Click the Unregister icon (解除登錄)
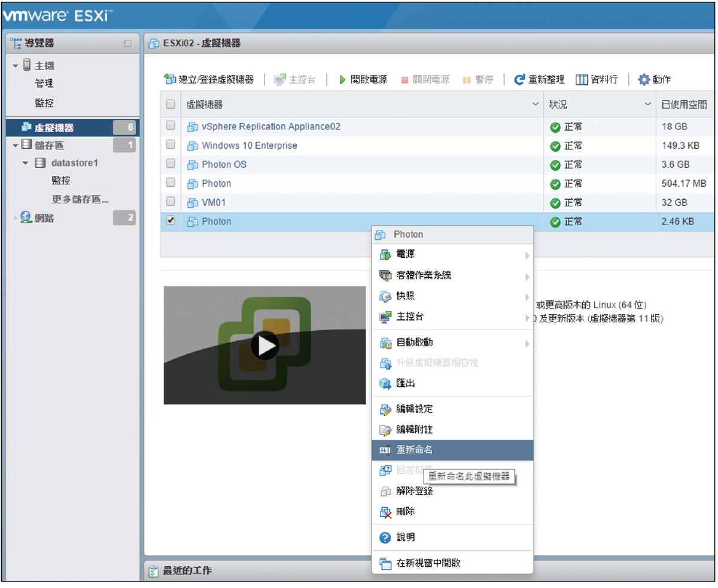The image size is (718, 588). [385, 491]
